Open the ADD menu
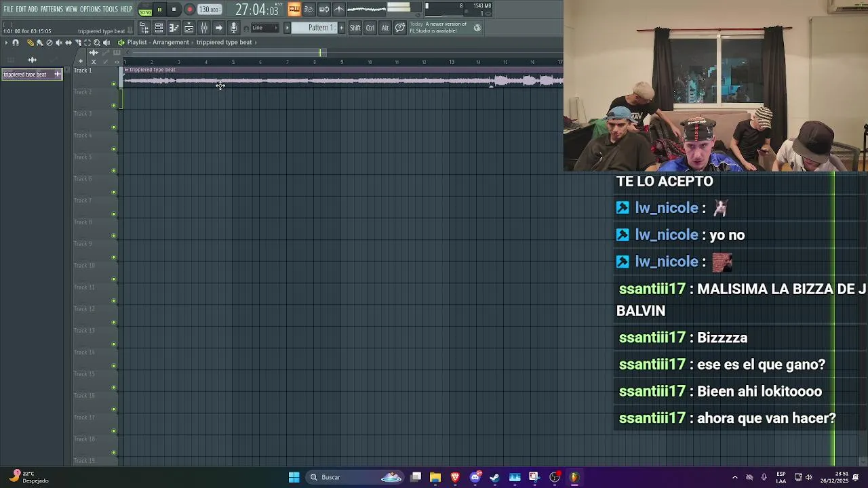This screenshot has width=868, height=488. point(33,9)
